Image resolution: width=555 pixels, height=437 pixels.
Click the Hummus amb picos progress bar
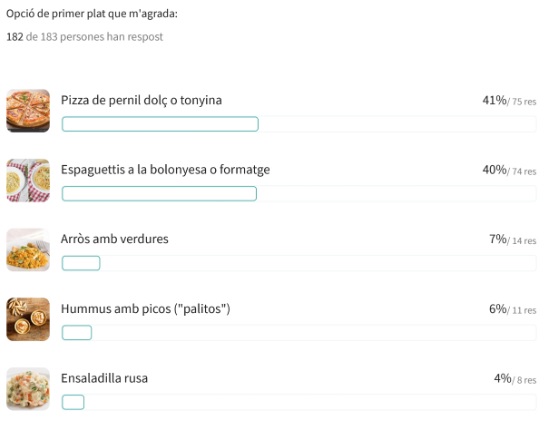(299, 333)
